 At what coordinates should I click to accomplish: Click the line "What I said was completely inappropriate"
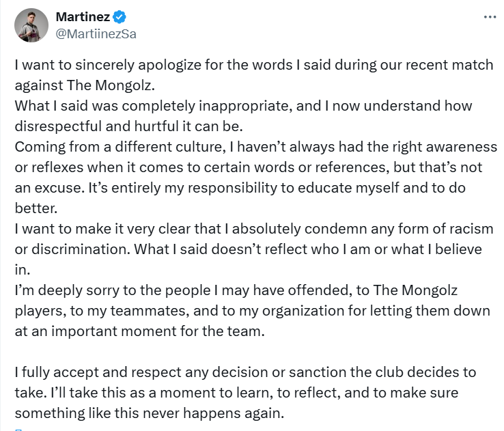(242, 107)
